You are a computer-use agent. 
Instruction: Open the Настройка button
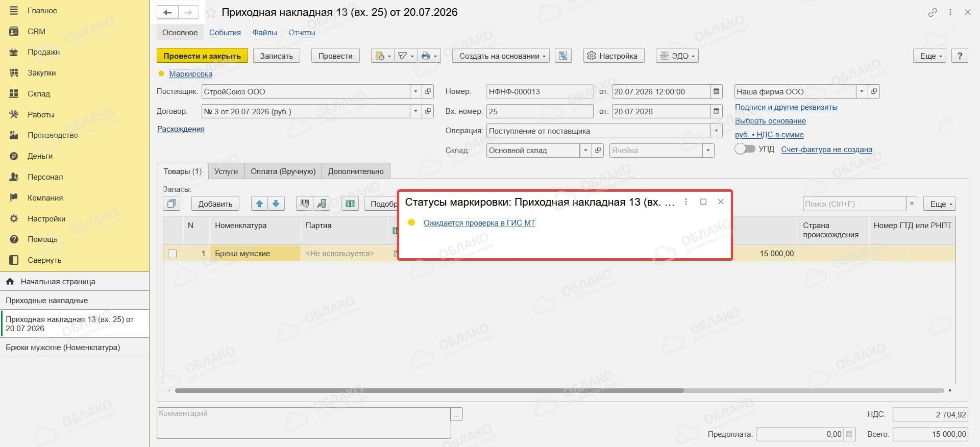614,56
